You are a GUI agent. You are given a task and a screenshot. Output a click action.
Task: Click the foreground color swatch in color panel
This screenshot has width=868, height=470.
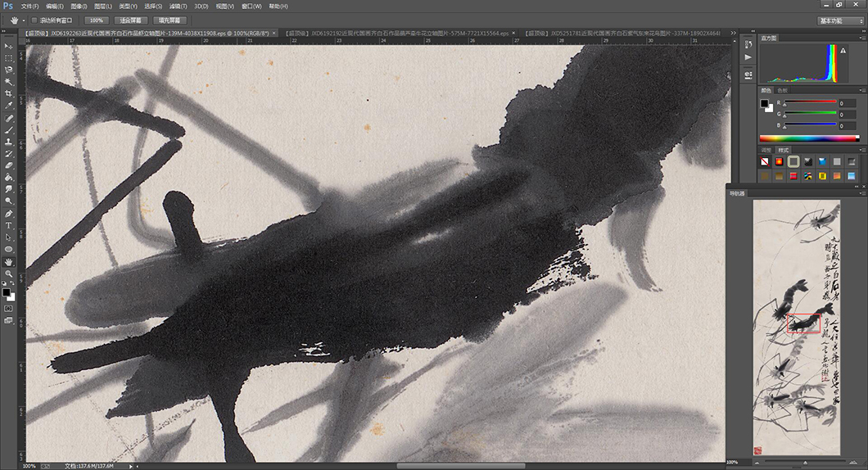765,103
